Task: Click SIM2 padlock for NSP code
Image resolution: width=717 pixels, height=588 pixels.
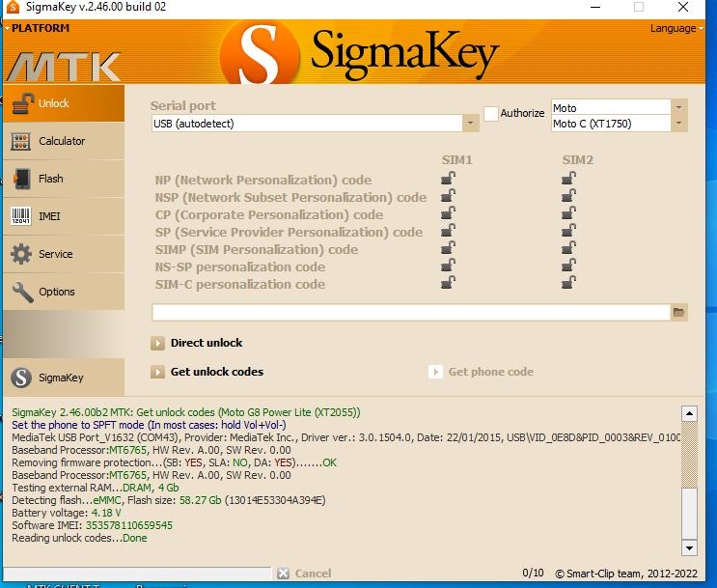Action: coord(568,195)
